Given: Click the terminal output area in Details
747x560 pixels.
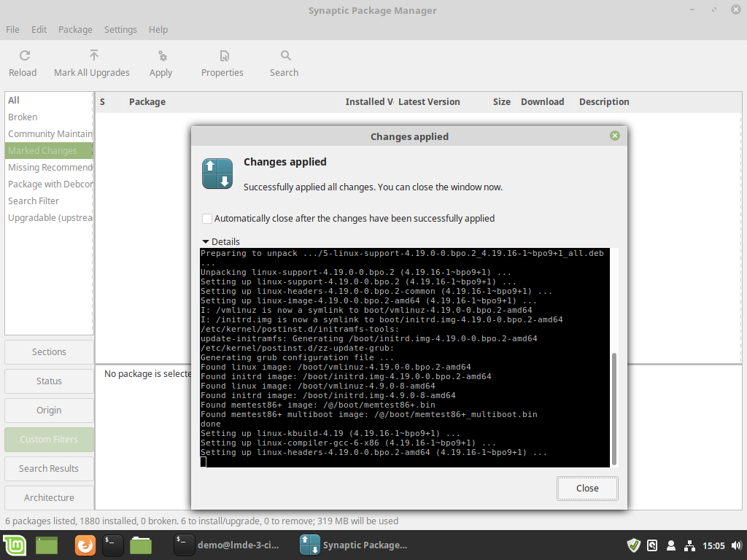Looking at the screenshot, I should (x=404, y=357).
